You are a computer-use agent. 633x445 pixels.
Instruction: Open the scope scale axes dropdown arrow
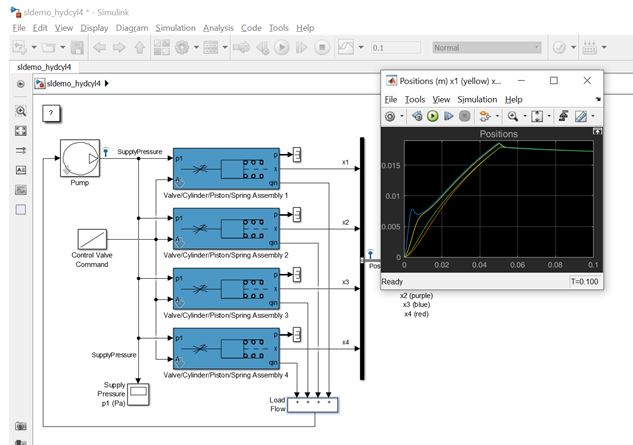click(549, 116)
